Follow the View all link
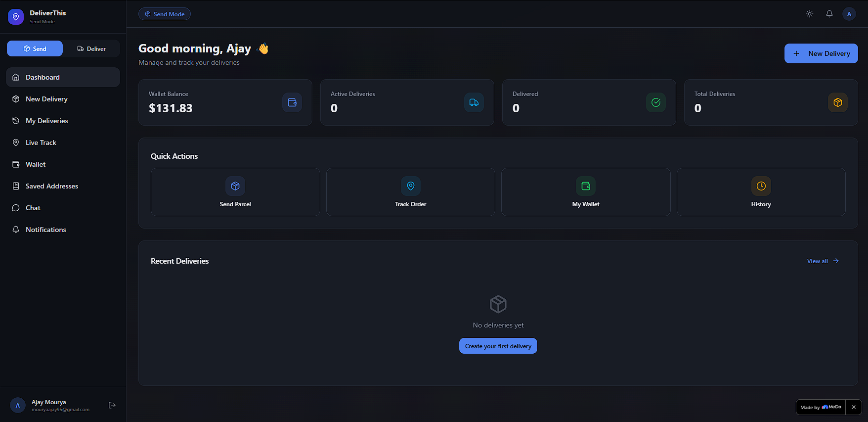868x422 pixels. click(818, 261)
